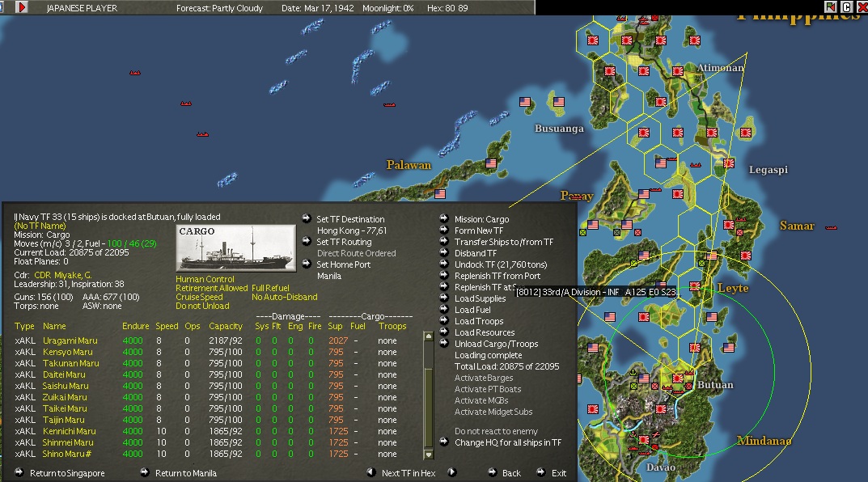Click the Manila home port text
The image size is (868, 482).
click(328, 276)
